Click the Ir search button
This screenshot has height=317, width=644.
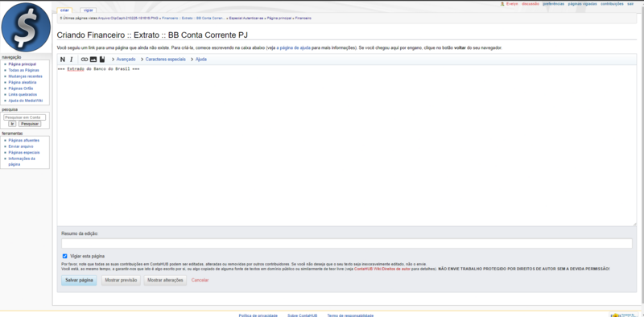click(x=12, y=124)
